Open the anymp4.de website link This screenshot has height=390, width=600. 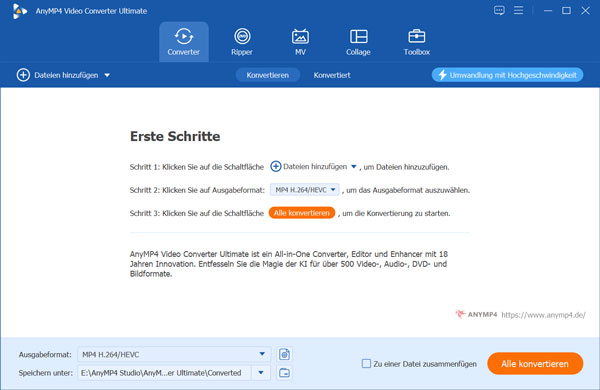click(543, 315)
